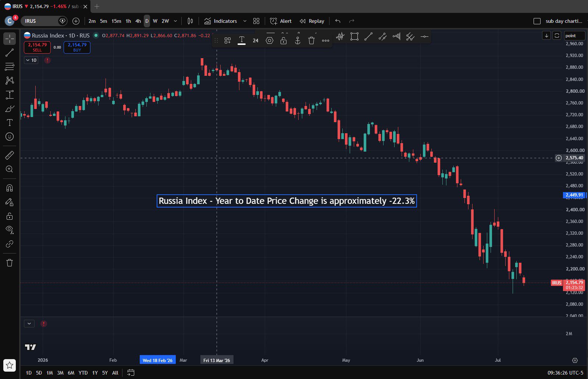Screen dimensions: 588x379
Task: Toggle stay in drawing mode
Action: coord(10,202)
